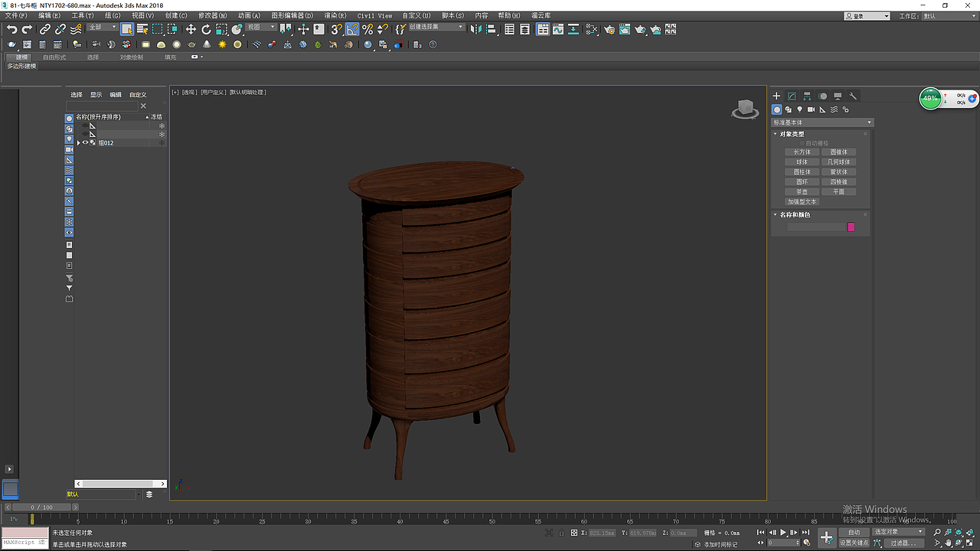Select the Move tool in main toolbar
The height and width of the screenshot is (551, 980).
(x=191, y=29)
